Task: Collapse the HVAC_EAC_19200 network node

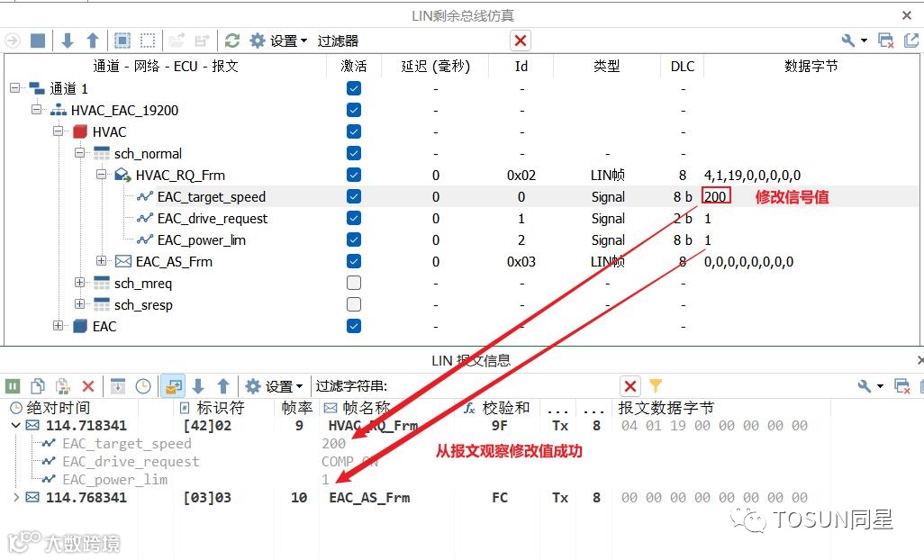Action: coord(37,110)
